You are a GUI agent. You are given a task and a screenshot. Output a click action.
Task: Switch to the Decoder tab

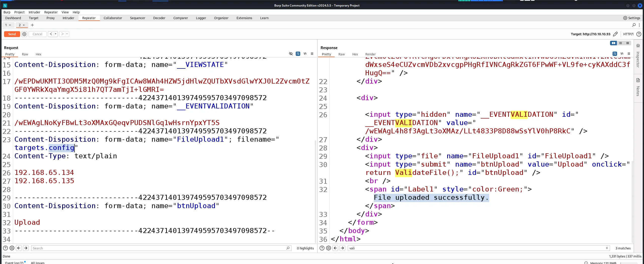coord(159,18)
